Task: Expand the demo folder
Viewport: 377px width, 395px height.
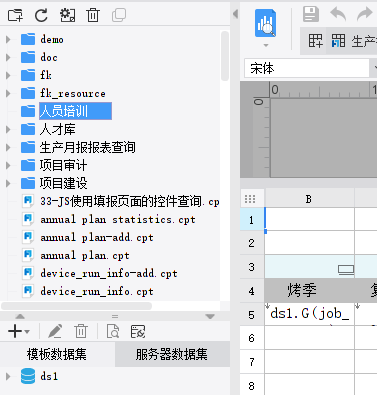Action: tap(8, 39)
